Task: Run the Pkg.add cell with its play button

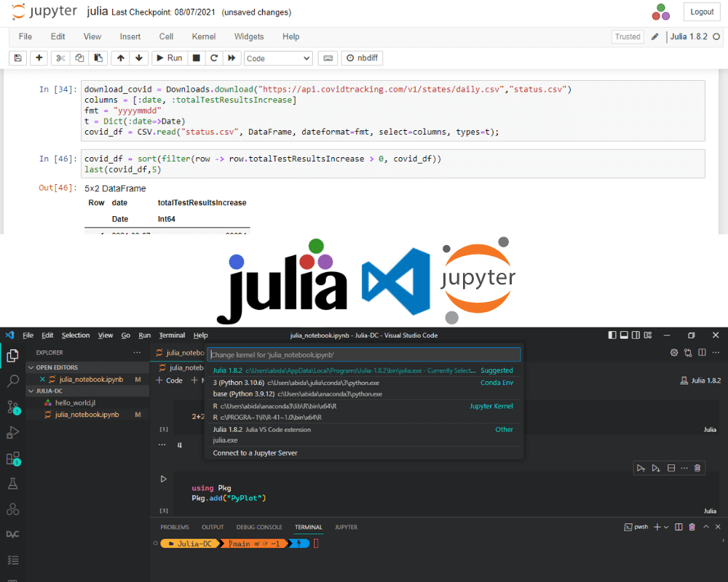Action: [163, 479]
